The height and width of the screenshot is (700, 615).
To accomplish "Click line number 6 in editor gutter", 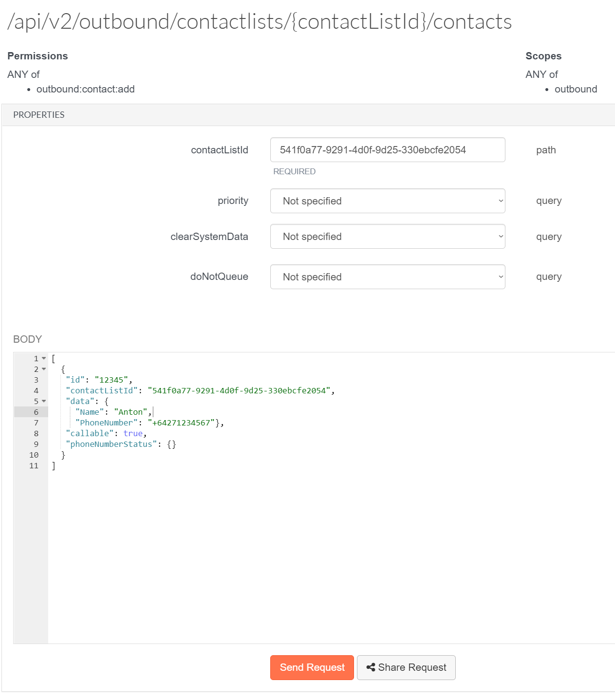I will 36,412.
